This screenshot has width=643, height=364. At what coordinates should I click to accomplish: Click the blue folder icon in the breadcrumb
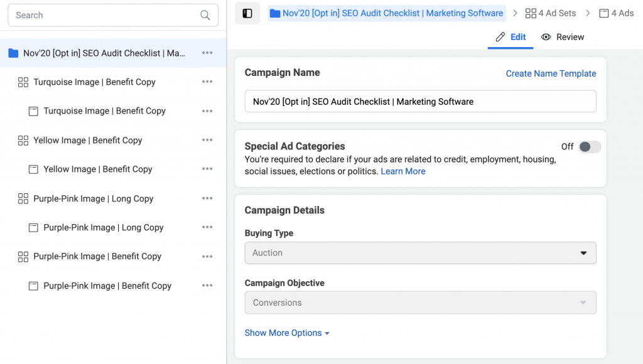click(275, 13)
